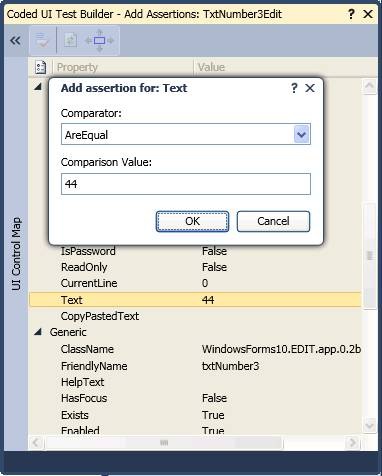Collapse the top property group triangle
382x476 pixels.
[x=38, y=87]
